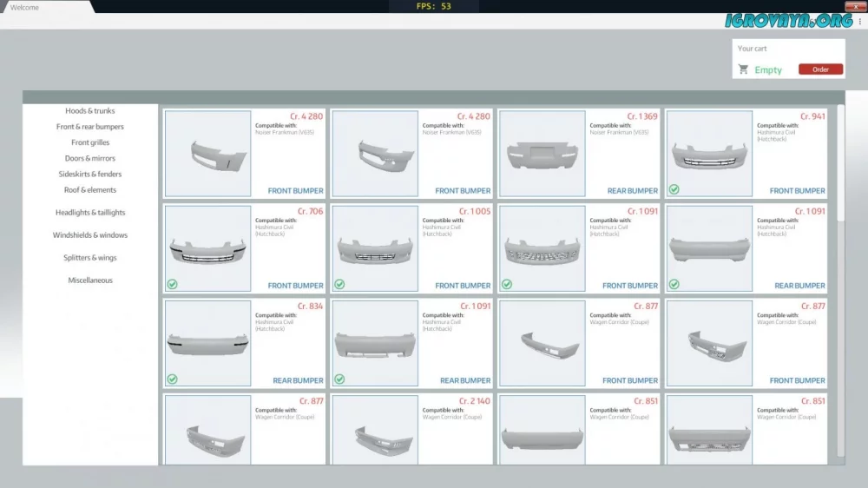This screenshot has height=488, width=868.
Task: Click the Empty cart status text
Action: click(x=768, y=70)
